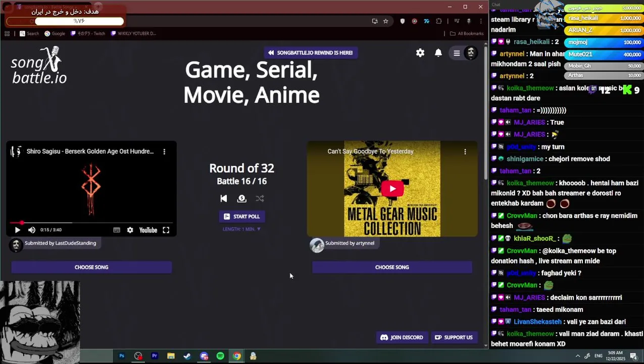Viewport: 644px width, 364px height.
Task: Open the Twitch bookmark in bookmarks bar
Action: 88,33
